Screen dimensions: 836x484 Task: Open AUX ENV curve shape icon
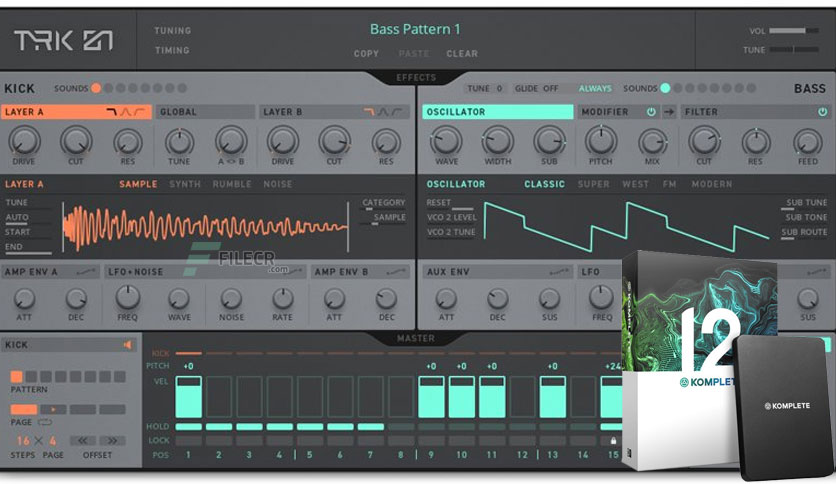tap(558, 272)
